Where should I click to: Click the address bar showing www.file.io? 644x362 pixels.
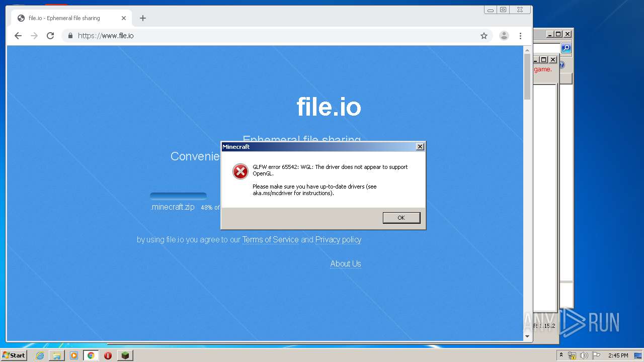(277, 36)
